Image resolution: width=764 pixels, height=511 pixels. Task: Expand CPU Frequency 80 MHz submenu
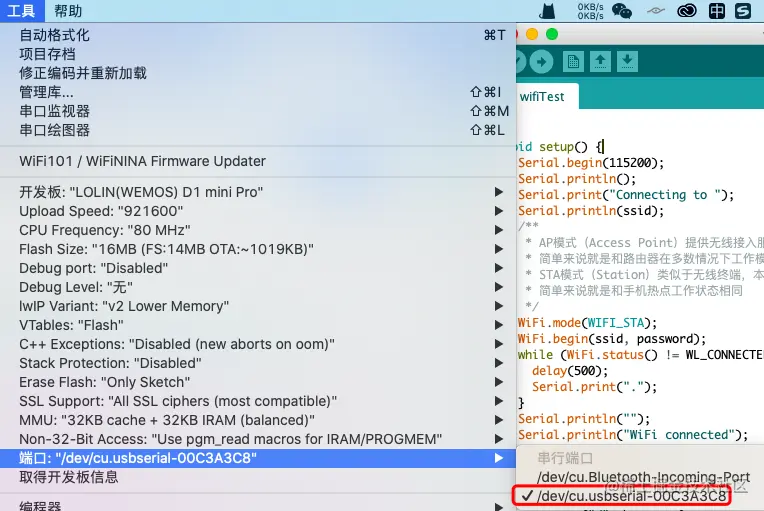(x=258, y=230)
